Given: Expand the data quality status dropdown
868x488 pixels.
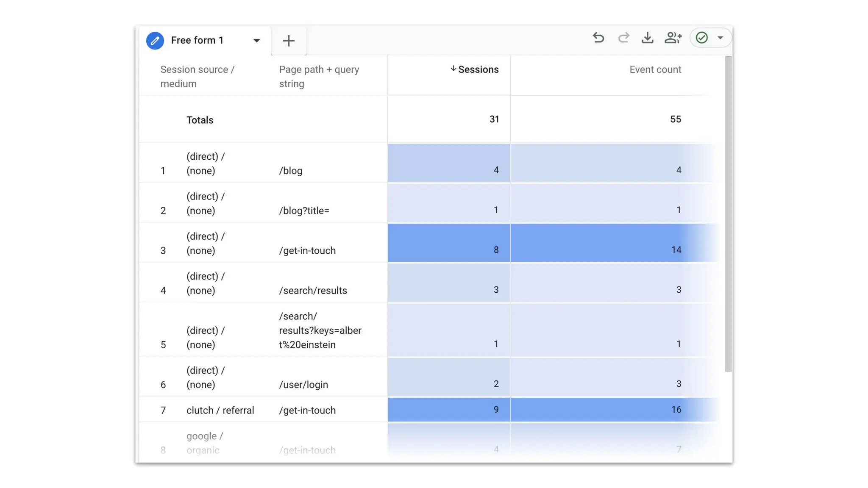Looking at the screenshot, I should [x=720, y=38].
